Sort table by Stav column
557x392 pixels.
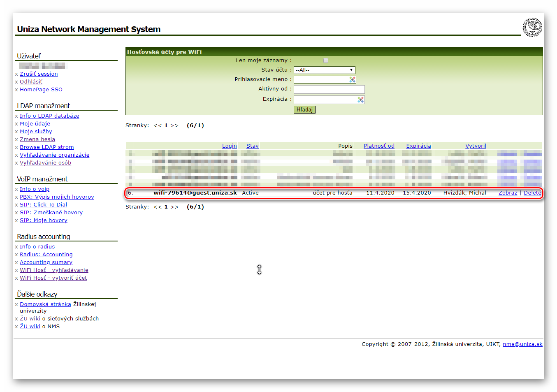tap(253, 146)
